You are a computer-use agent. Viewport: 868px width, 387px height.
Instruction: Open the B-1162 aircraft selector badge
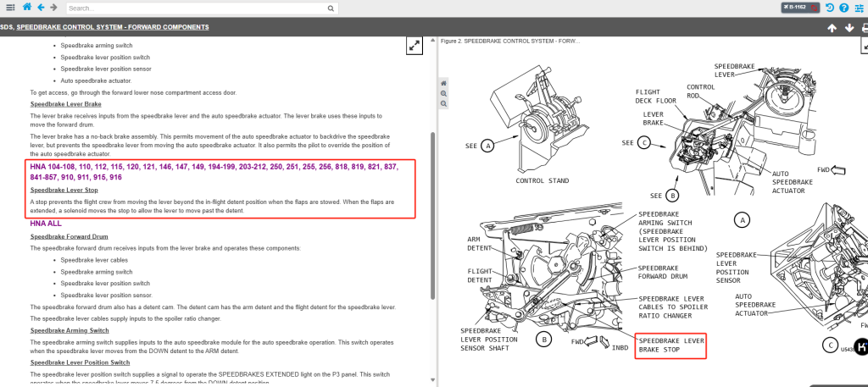click(x=800, y=8)
